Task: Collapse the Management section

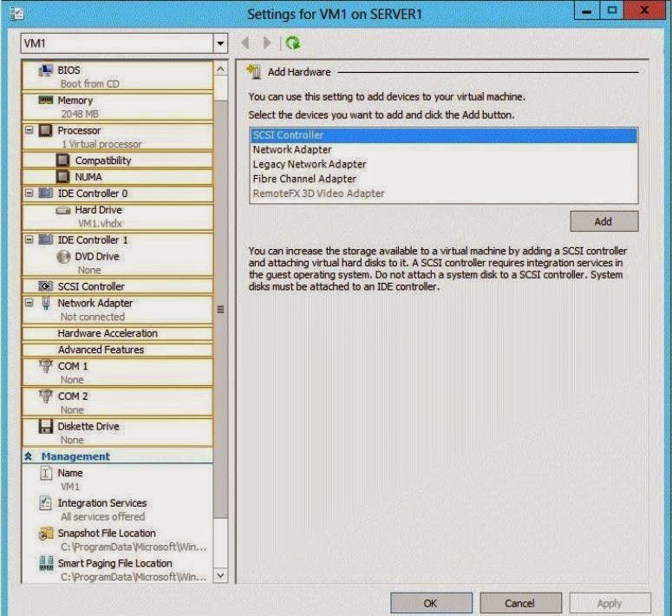Action: [x=29, y=456]
